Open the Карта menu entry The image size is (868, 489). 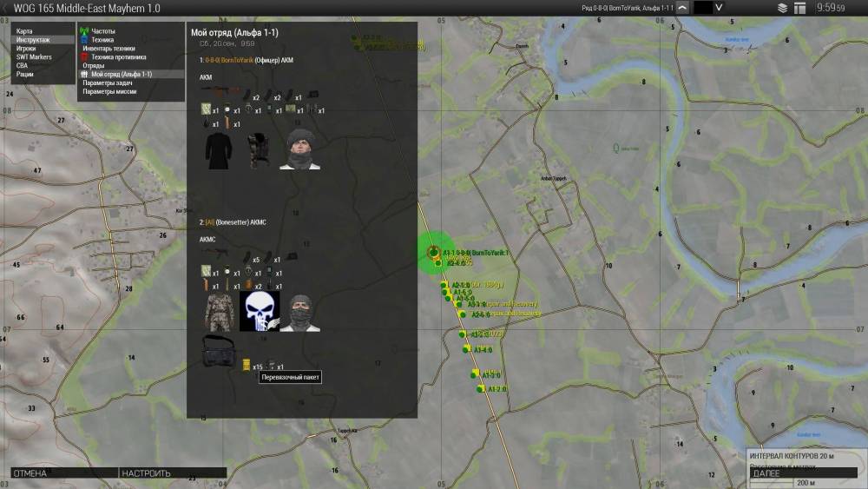(x=24, y=31)
